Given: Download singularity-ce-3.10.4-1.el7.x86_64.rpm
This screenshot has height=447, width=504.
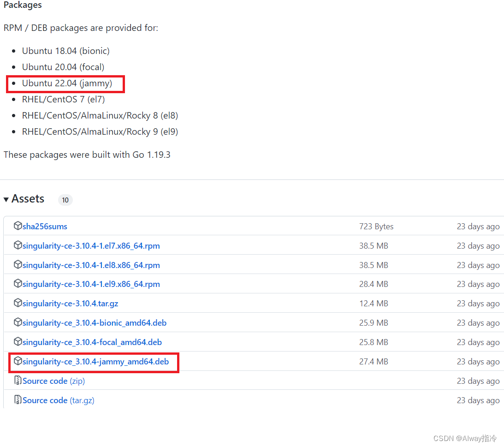Looking at the screenshot, I should [x=91, y=246].
